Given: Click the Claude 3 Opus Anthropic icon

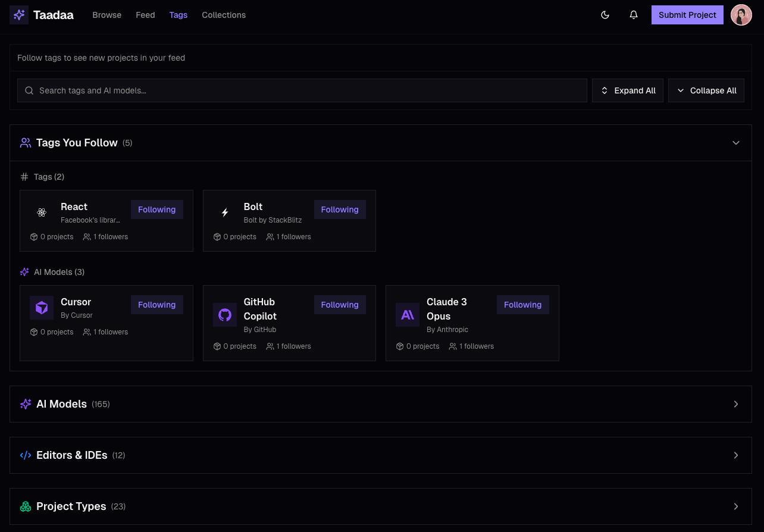Looking at the screenshot, I should click(408, 315).
